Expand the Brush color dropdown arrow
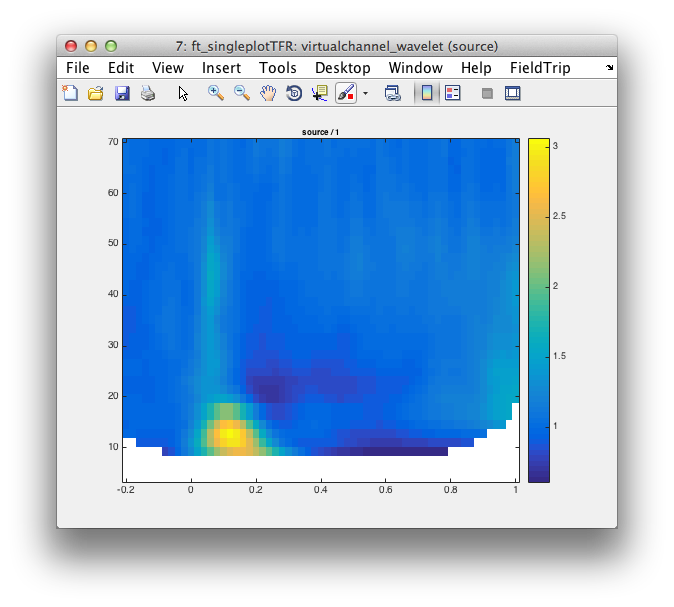Viewport: 674px width, 607px height. (x=365, y=93)
